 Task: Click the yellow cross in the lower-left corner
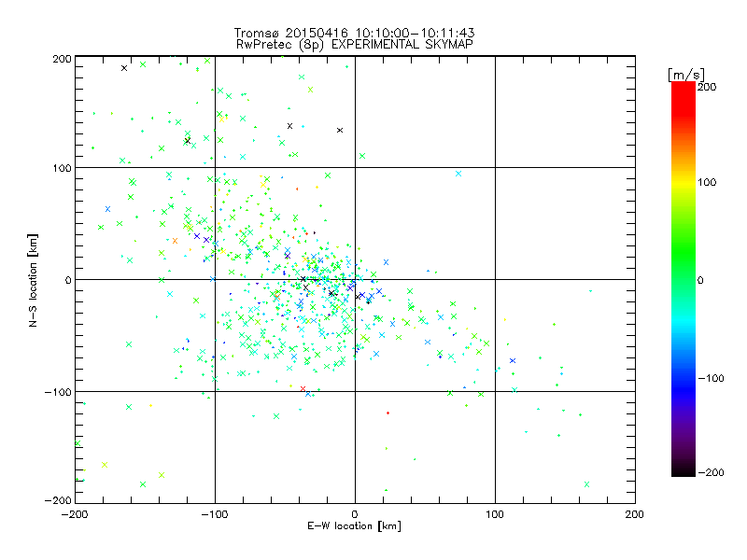pyautogui.click(x=105, y=465)
